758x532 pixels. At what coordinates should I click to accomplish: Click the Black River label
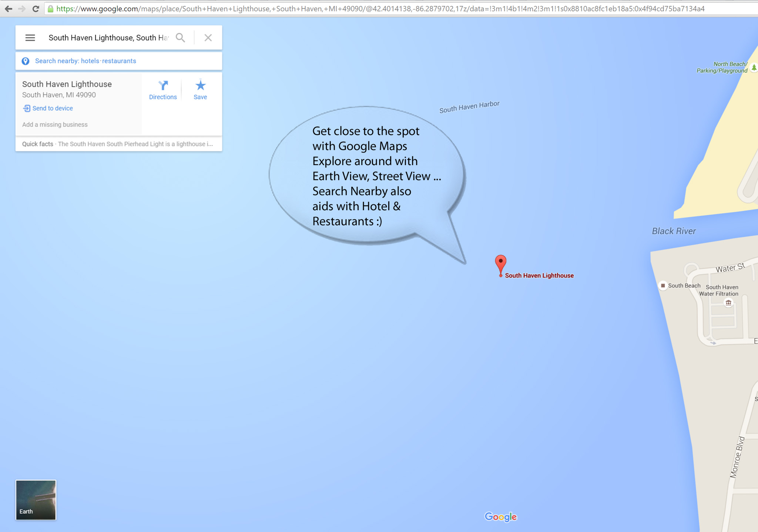click(x=674, y=231)
